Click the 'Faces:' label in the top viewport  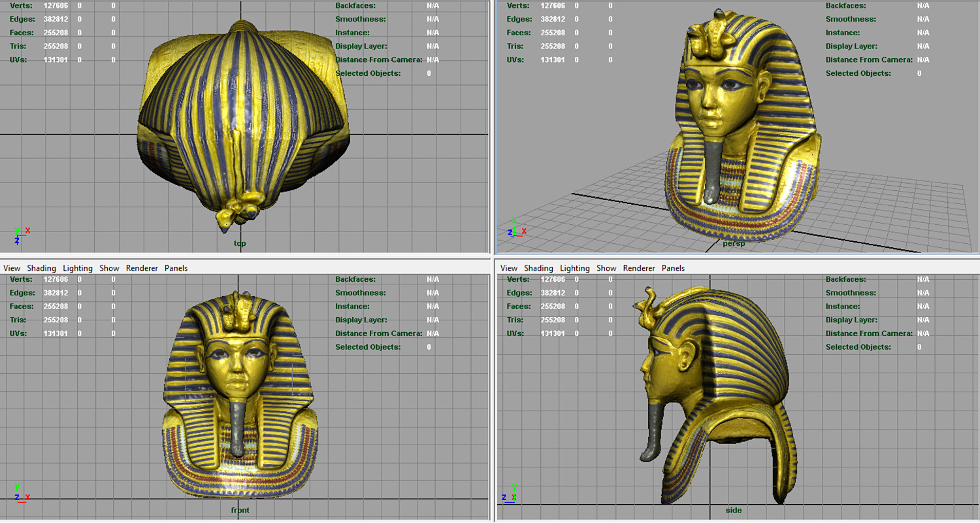(x=22, y=33)
